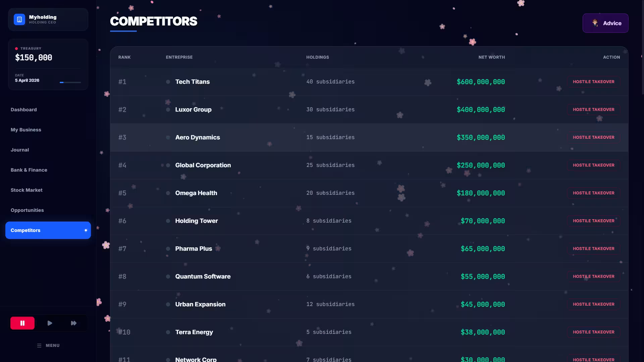Click the page scrollbar on right edge
Viewport: 644px width, 362px height.
[642, 47]
